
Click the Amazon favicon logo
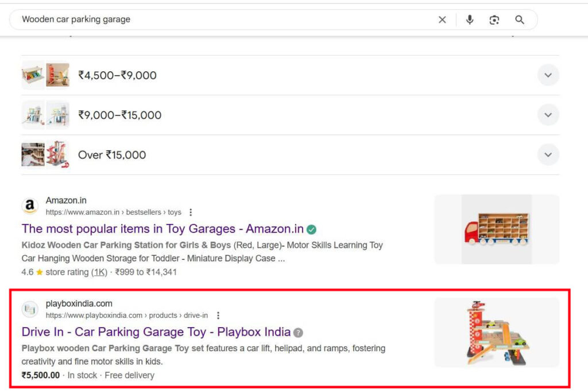(30, 205)
